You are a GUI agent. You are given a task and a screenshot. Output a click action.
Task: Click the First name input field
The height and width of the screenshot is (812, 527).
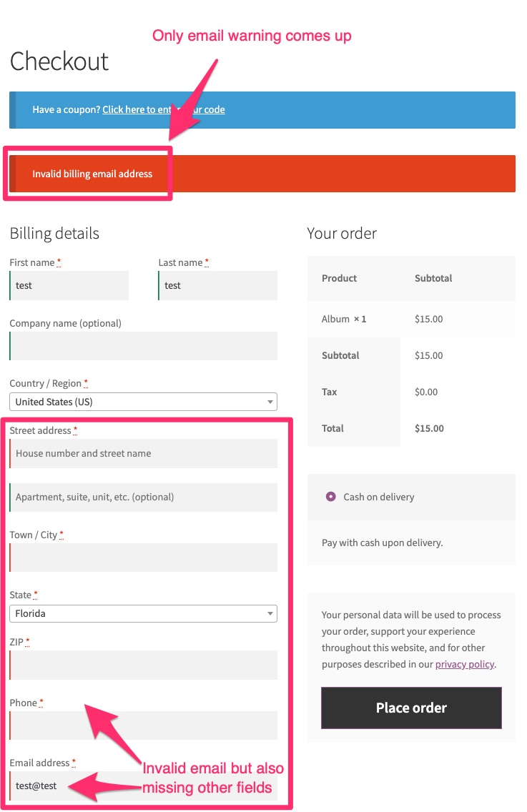coord(69,285)
